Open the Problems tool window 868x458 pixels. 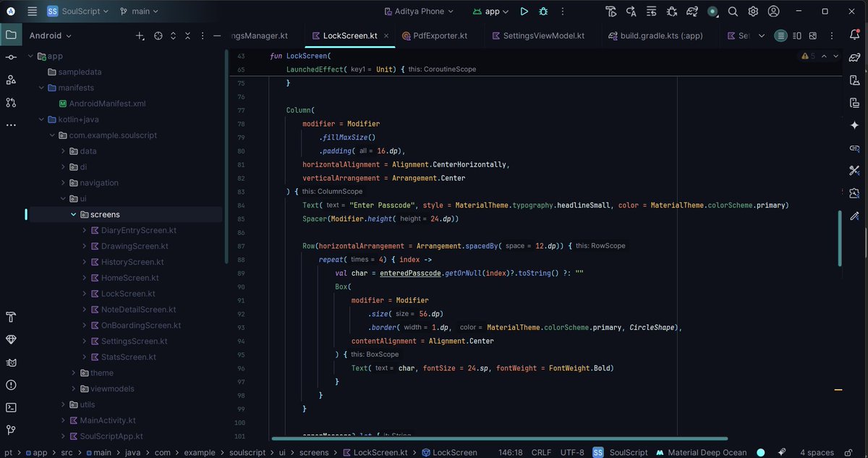(10, 385)
